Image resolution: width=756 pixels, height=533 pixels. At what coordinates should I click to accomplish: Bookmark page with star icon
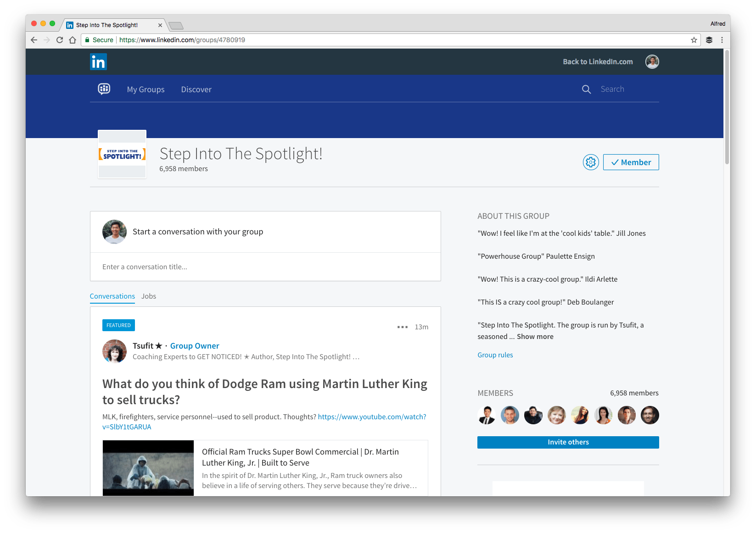(x=694, y=40)
